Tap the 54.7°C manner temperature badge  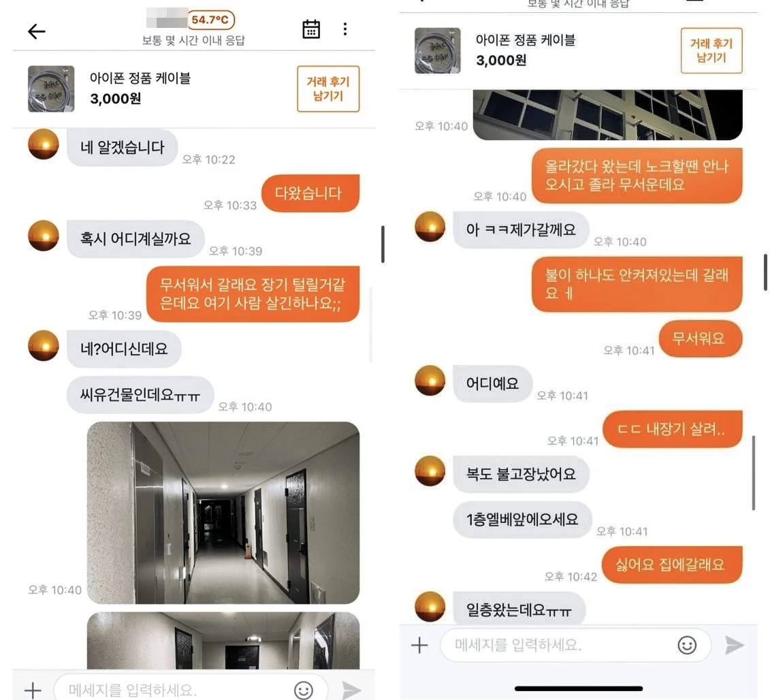pyautogui.click(x=210, y=20)
